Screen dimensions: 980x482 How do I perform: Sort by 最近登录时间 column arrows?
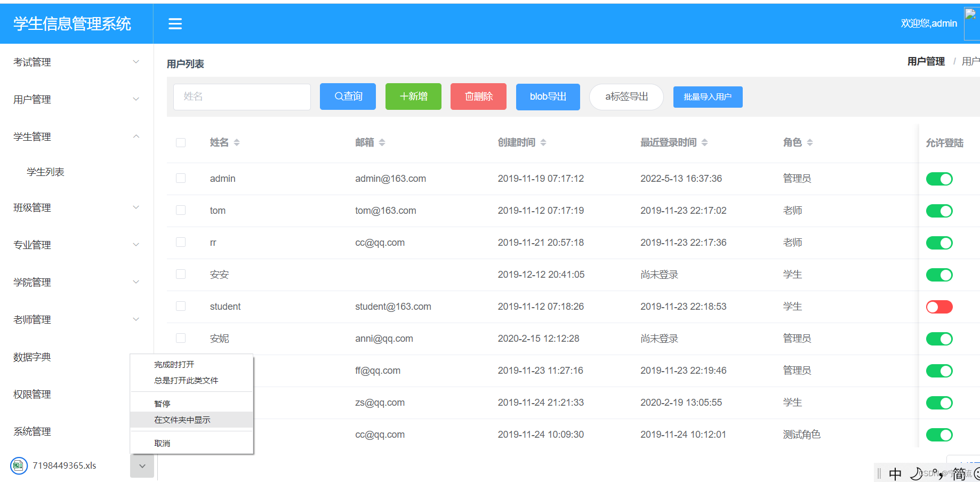point(704,142)
